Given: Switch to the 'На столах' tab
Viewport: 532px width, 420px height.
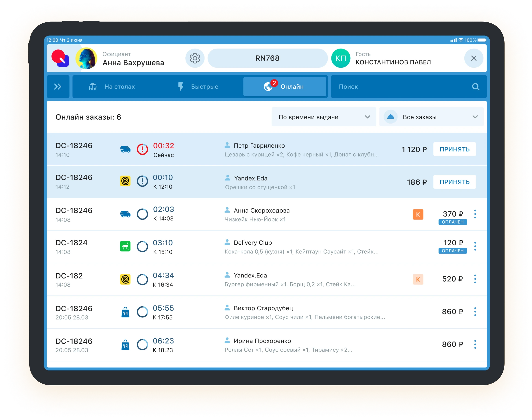Looking at the screenshot, I should point(112,87).
